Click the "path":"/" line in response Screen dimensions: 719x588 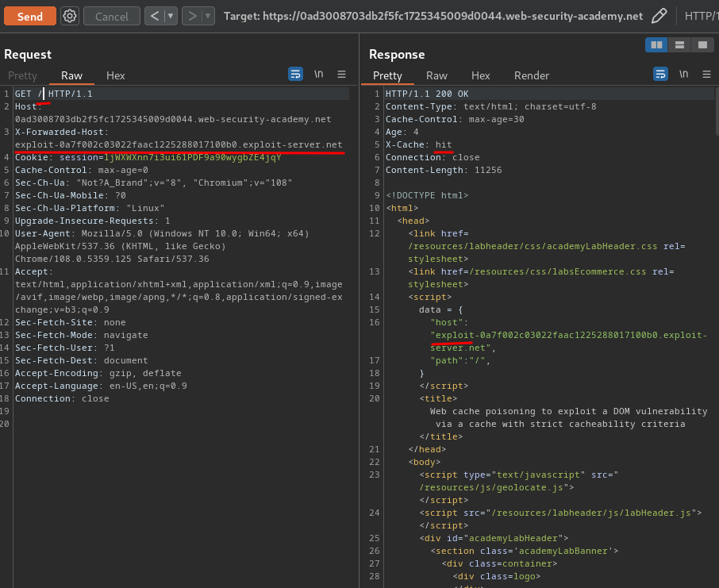460,360
